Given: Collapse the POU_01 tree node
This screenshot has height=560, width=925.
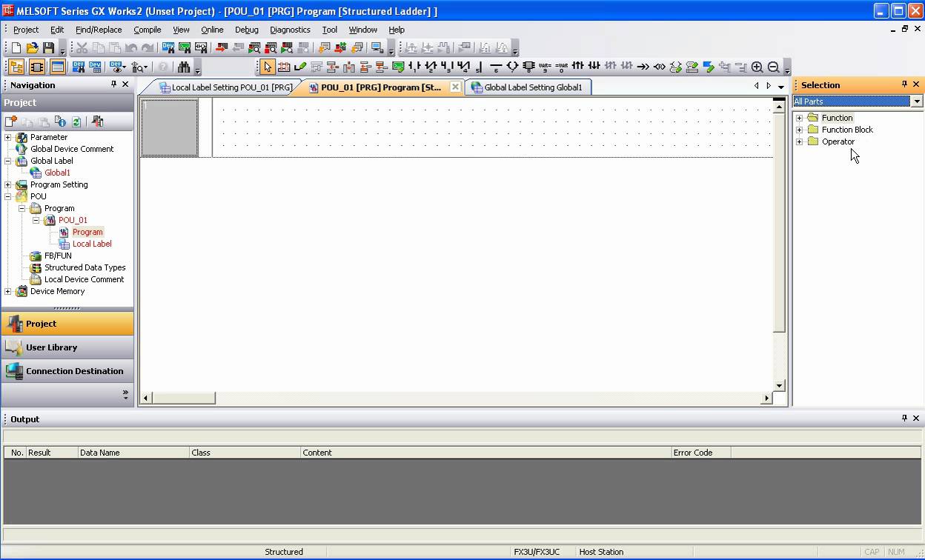Looking at the screenshot, I should [x=36, y=220].
